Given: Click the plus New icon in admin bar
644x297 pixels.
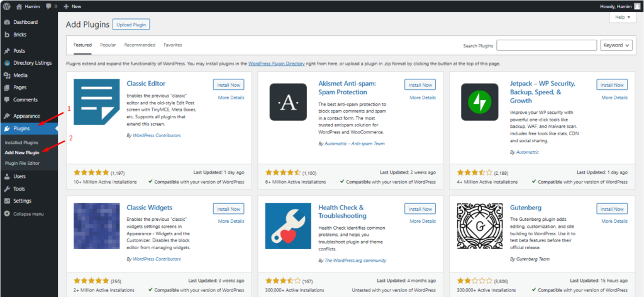Looking at the screenshot, I should [x=65, y=6].
